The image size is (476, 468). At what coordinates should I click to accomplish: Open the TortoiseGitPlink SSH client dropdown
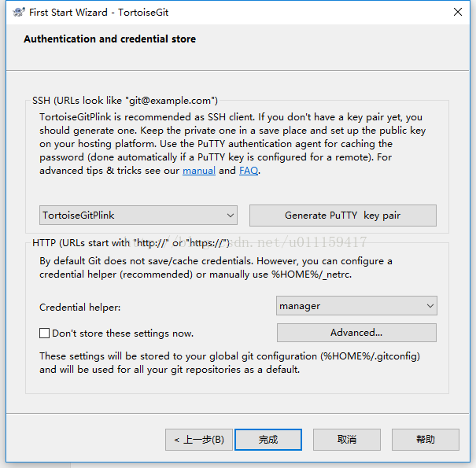(138, 215)
